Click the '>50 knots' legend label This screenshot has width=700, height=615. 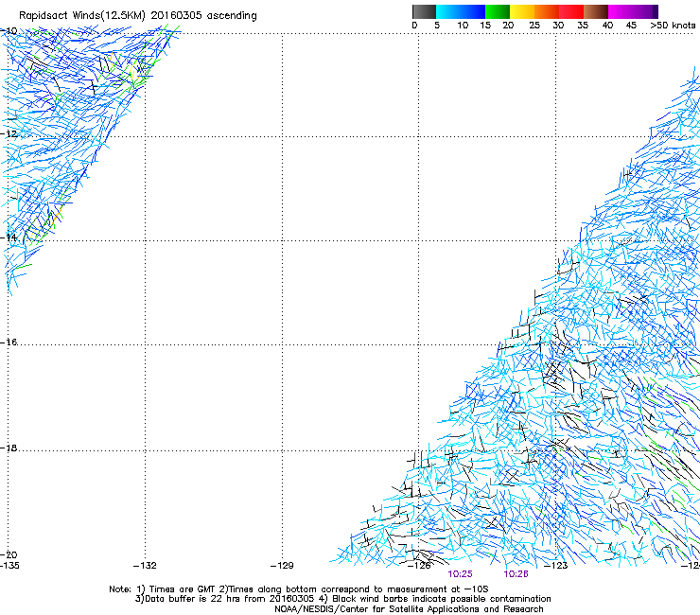click(673, 26)
